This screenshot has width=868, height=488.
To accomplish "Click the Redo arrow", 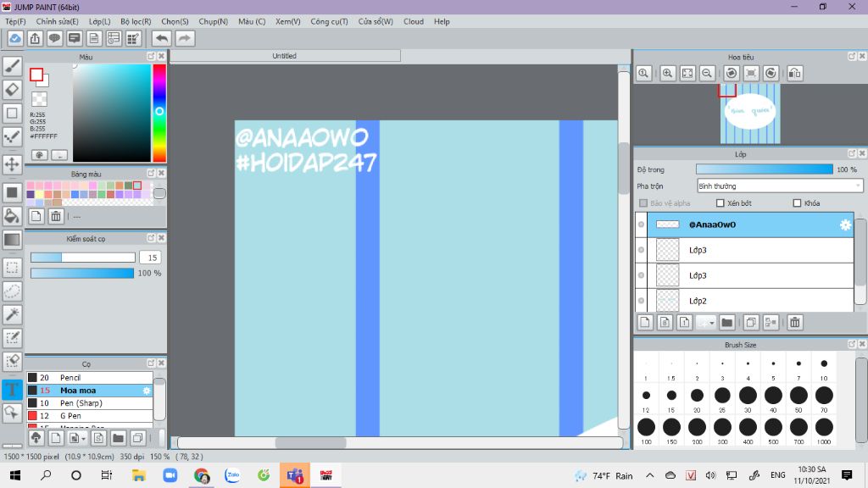I will point(185,38).
